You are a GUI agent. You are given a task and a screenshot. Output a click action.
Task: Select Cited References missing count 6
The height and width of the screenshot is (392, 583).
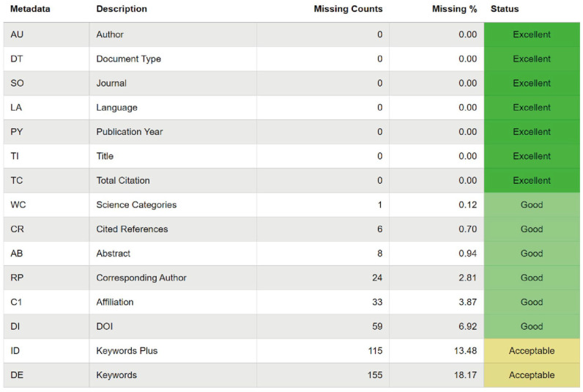click(379, 229)
